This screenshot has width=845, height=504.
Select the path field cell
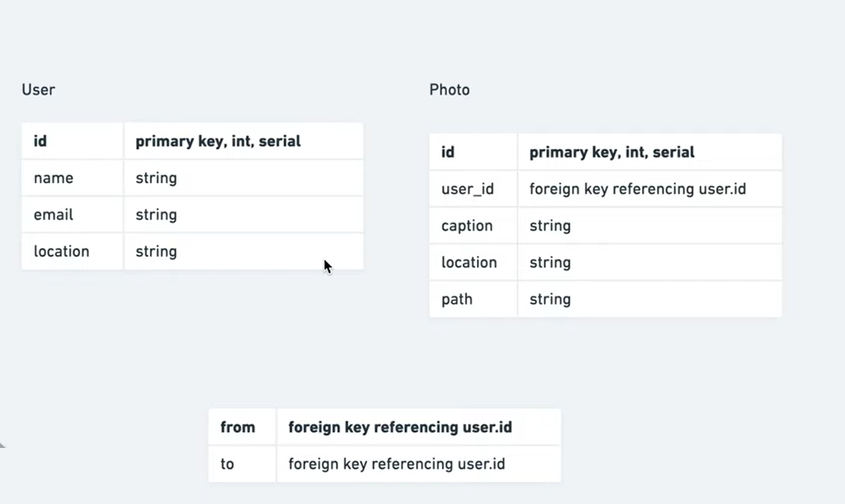click(473, 299)
